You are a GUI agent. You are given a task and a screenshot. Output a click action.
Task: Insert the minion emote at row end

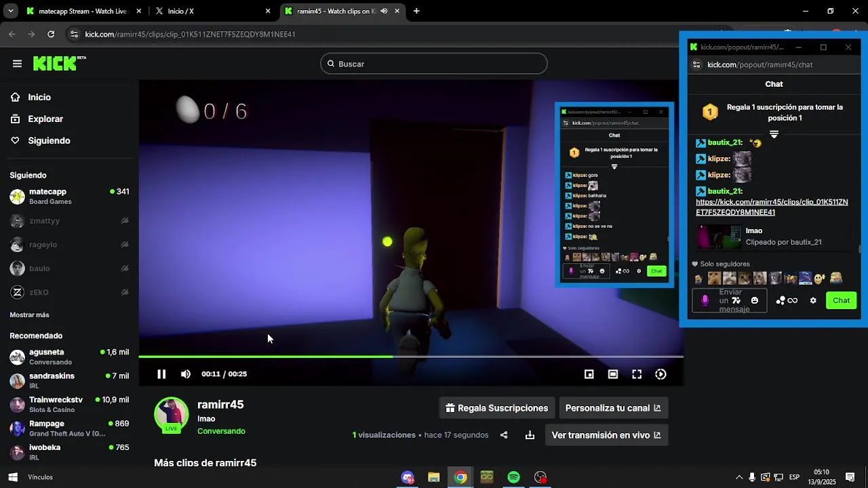click(835, 278)
